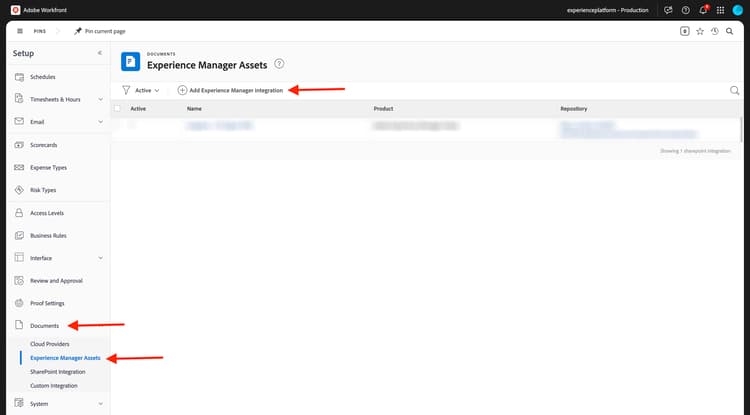Click the Risk Types diamond icon
The image size is (750, 415).
(19, 190)
